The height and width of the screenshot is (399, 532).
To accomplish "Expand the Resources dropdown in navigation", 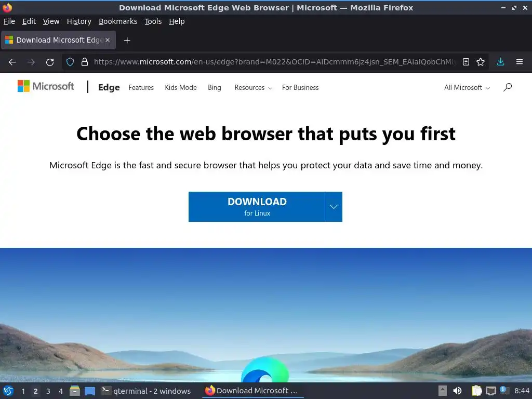I will tap(253, 87).
